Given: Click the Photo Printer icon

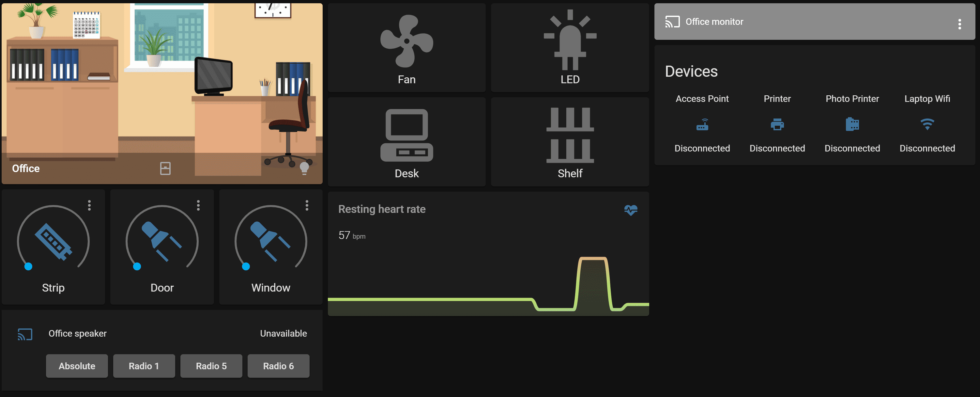Looking at the screenshot, I should (x=852, y=124).
